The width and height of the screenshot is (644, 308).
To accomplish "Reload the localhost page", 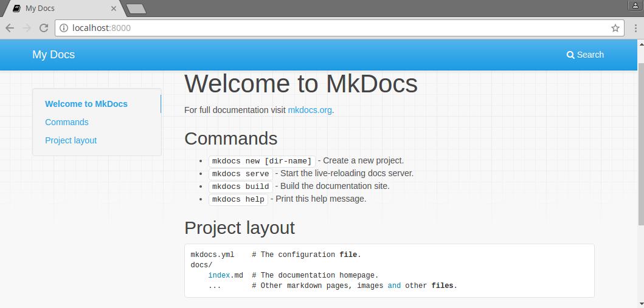I will point(44,28).
